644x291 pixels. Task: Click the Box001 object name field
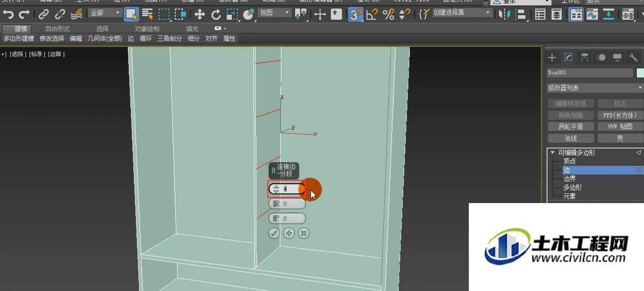click(590, 73)
